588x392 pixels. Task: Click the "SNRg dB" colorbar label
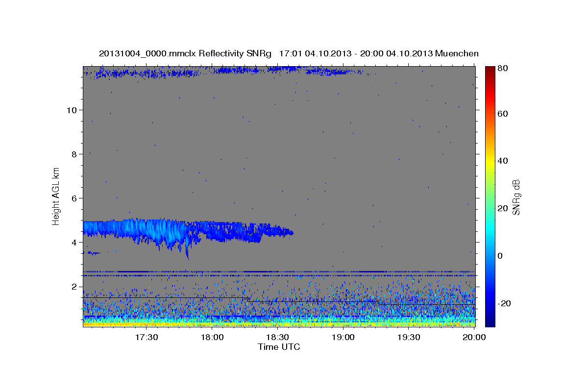[x=516, y=196]
